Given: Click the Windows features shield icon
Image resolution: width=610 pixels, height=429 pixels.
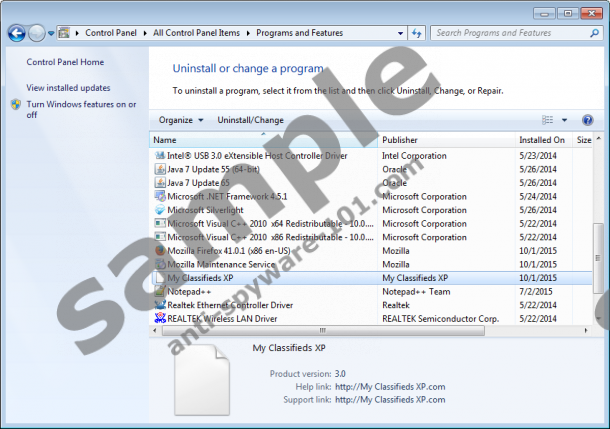Looking at the screenshot, I should click(x=16, y=104).
